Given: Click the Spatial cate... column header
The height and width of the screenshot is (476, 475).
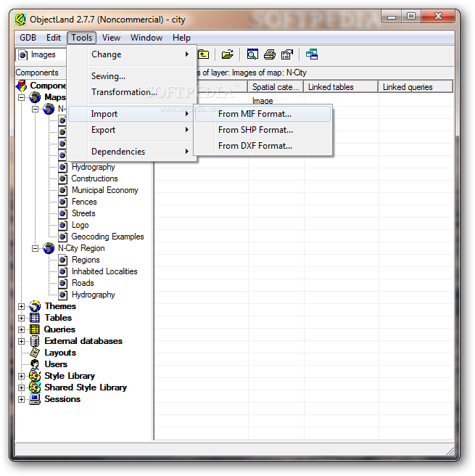Looking at the screenshot, I should (276, 87).
